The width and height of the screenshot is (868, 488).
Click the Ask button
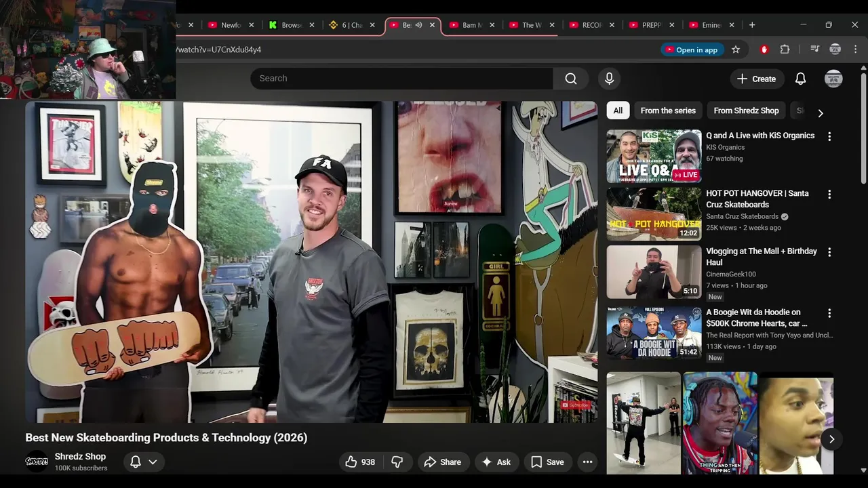(496, 462)
